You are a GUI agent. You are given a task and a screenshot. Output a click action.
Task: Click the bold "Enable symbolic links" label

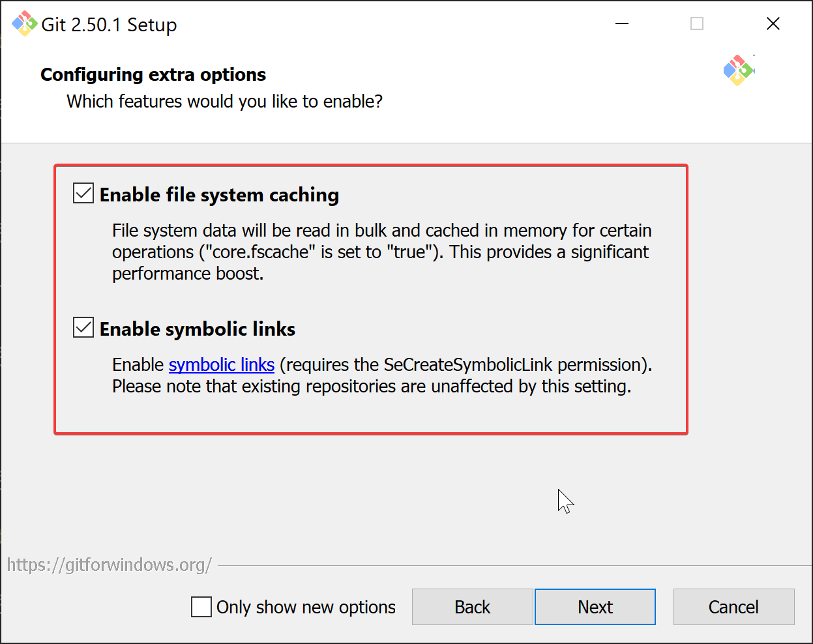197,329
